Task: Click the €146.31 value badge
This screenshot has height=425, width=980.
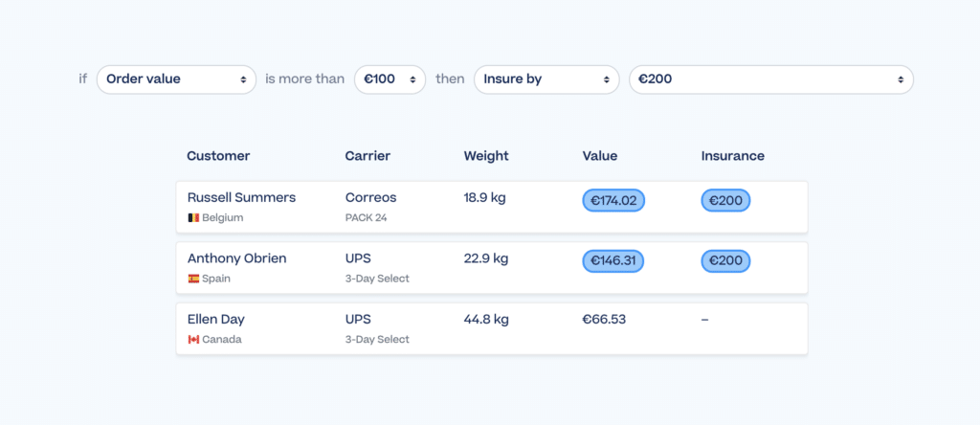Action: (613, 261)
